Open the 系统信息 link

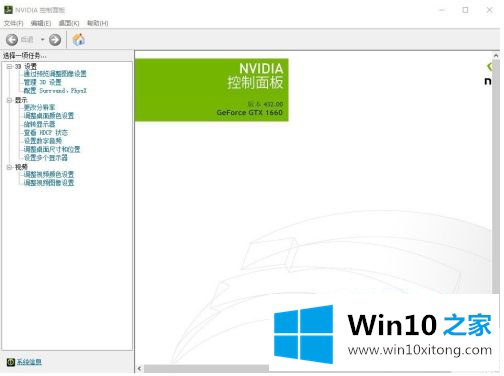click(29, 362)
